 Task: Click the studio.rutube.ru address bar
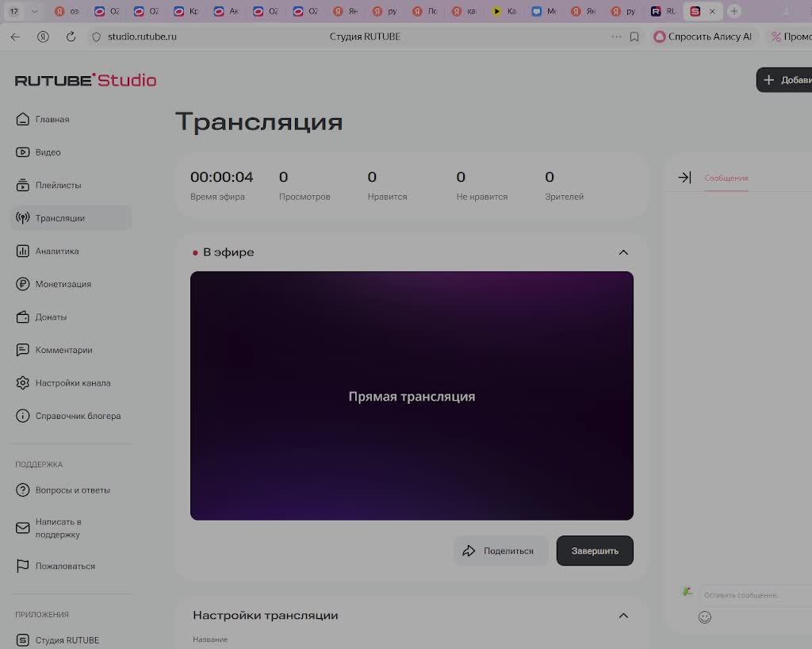(x=142, y=36)
